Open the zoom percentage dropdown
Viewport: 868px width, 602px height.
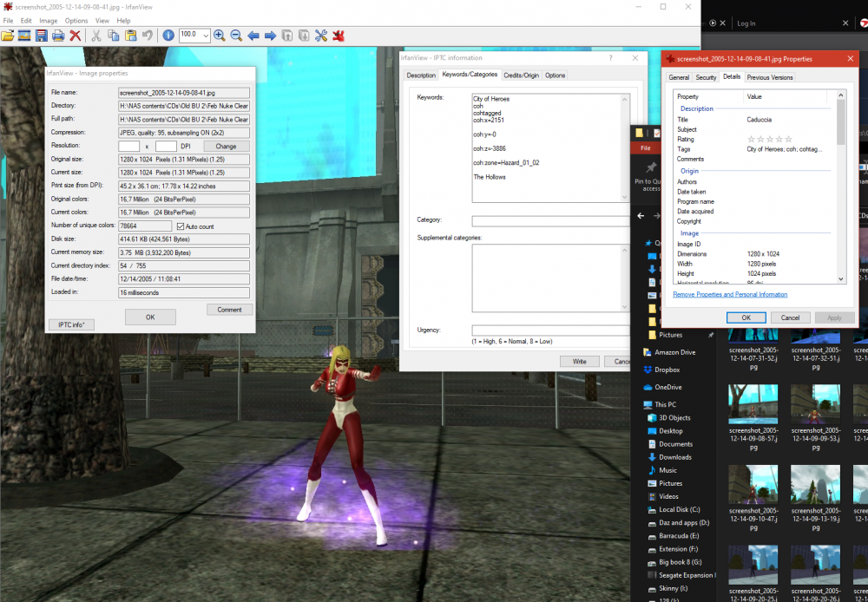[206, 36]
